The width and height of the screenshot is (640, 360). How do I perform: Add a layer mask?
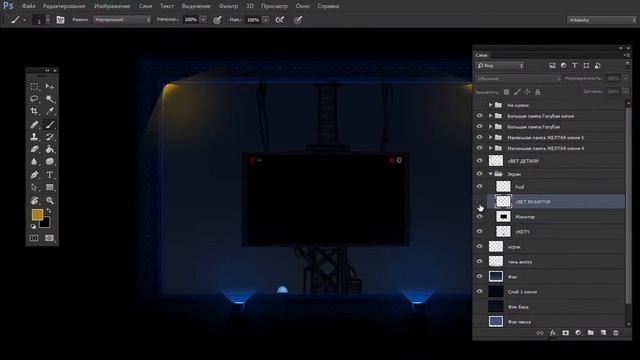(565, 333)
